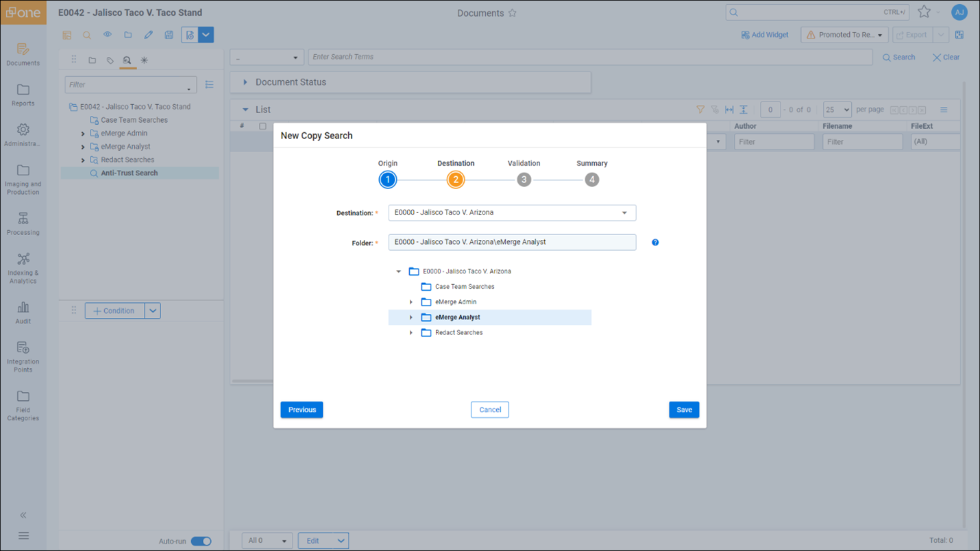Expand the eMerge Admin folder in dialog tree
The height and width of the screenshot is (551, 980).
[x=411, y=302]
